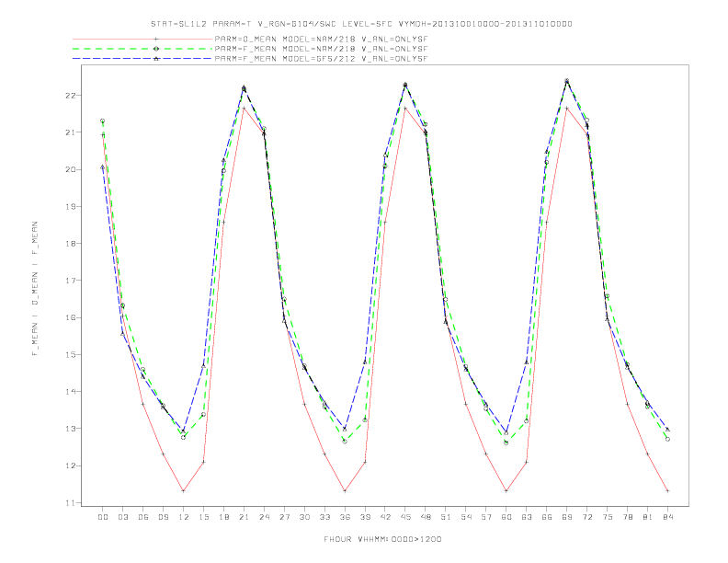728x563 pixels.
Task: Click the y-axis tick label 16
Action: point(70,317)
